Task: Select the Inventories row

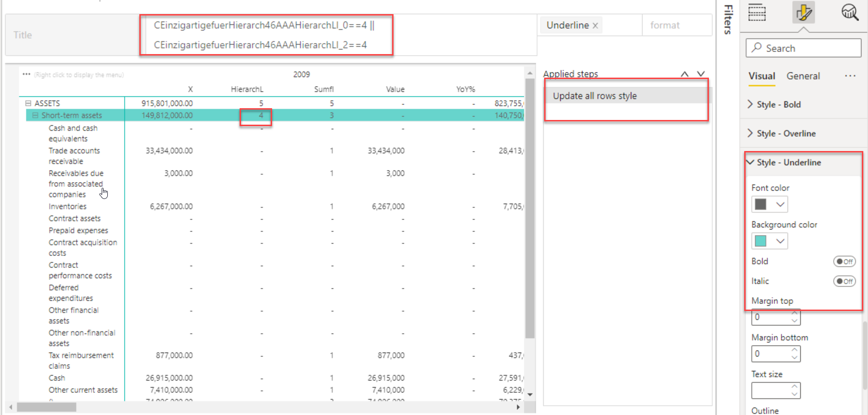Action: click(x=67, y=207)
